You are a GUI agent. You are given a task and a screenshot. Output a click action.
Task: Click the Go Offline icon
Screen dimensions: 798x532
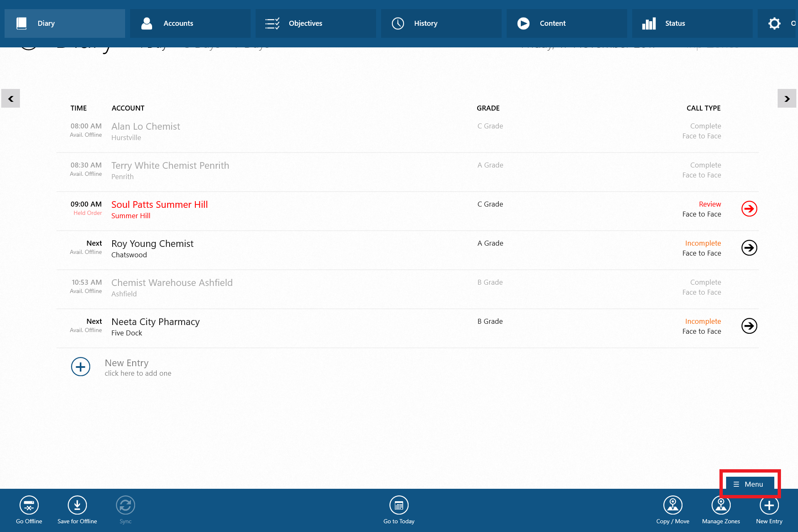point(29,505)
